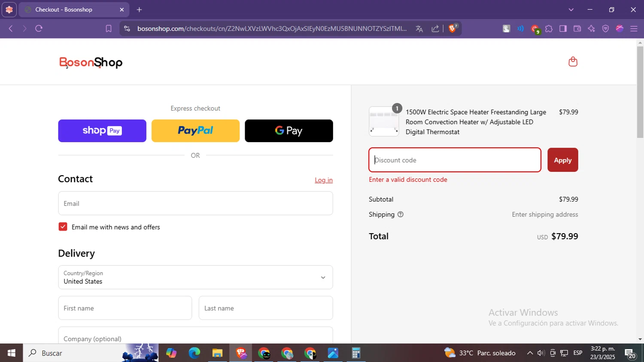Click the round profile avatar icon
644x362 pixels.
pos(620,29)
